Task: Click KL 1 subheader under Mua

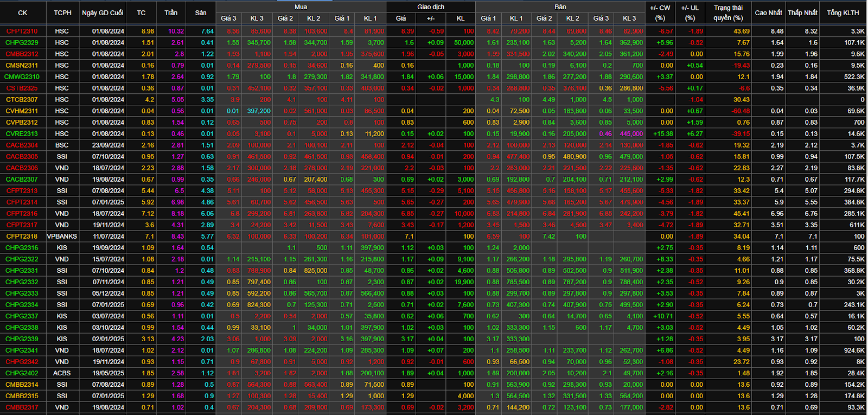Action: click(370, 18)
